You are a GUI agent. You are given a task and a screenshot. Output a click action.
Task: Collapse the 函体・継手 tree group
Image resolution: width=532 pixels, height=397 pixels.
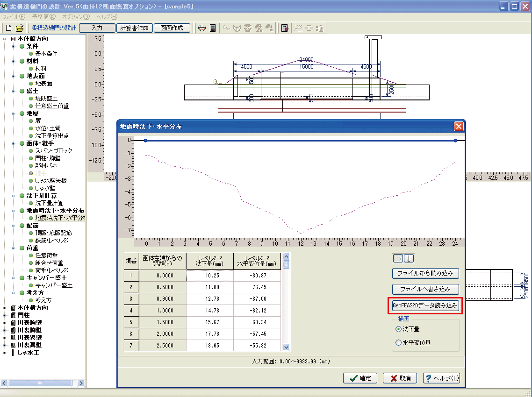pyautogui.click(x=13, y=143)
